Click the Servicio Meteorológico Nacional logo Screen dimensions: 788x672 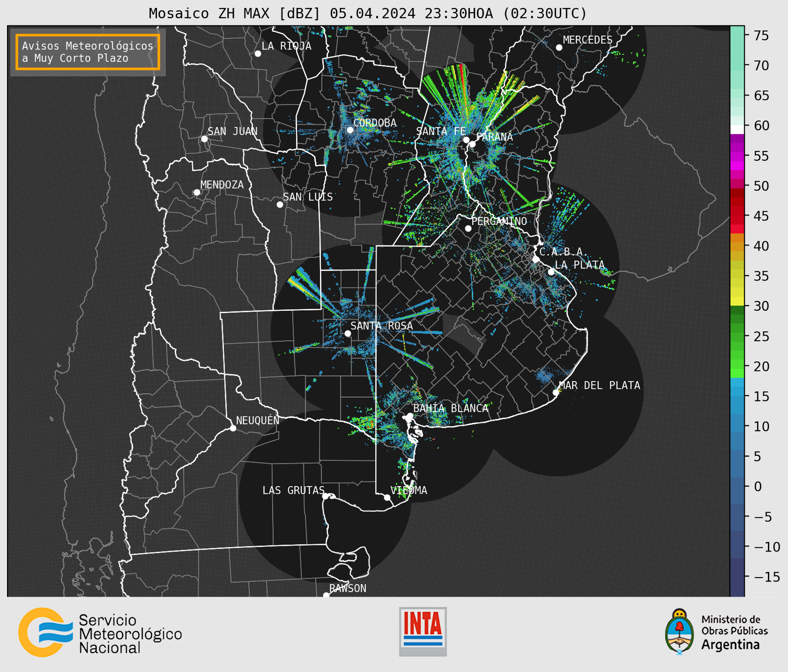pyautogui.click(x=100, y=632)
